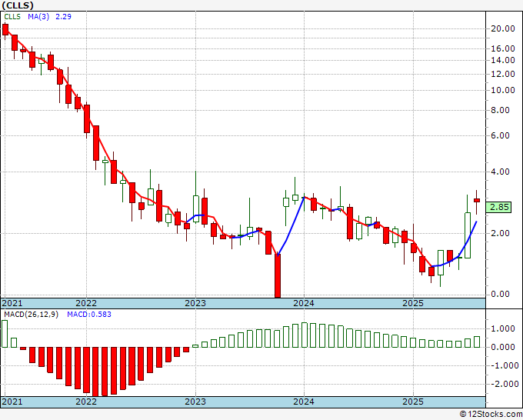This screenshot has height=420, width=523.
Task: Click 2023 on the MACD timeline
Action: click(x=195, y=402)
